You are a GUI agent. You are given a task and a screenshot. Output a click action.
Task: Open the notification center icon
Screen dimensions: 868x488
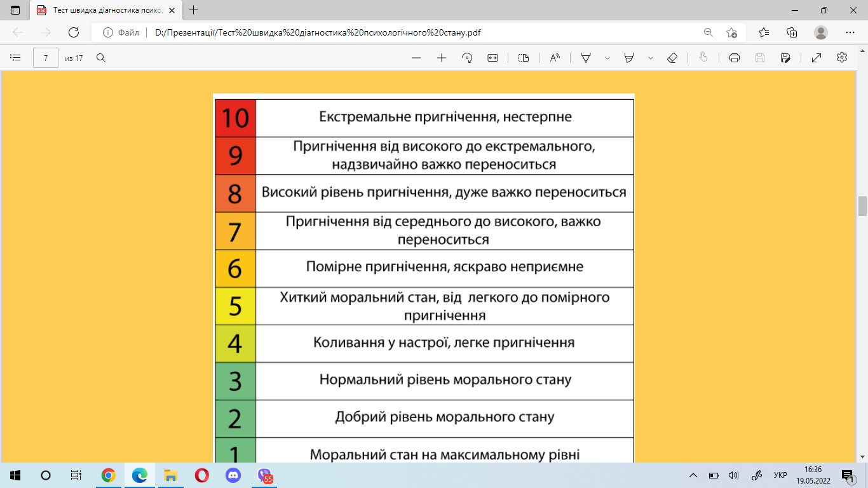(848, 475)
